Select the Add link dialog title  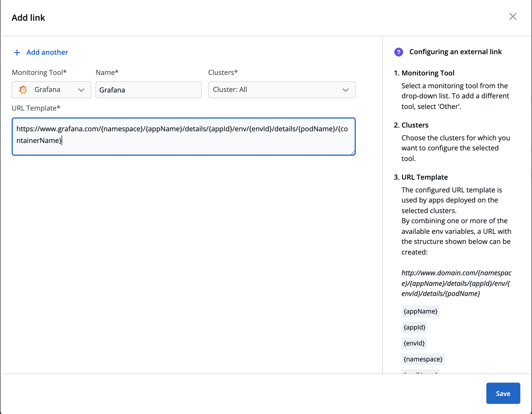[x=28, y=18]
